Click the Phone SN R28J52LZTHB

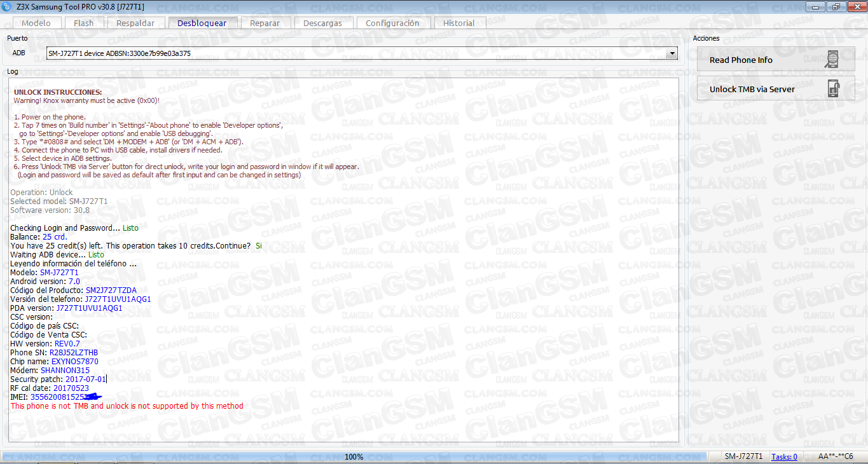pyautogui.click(x=74, y=352)
